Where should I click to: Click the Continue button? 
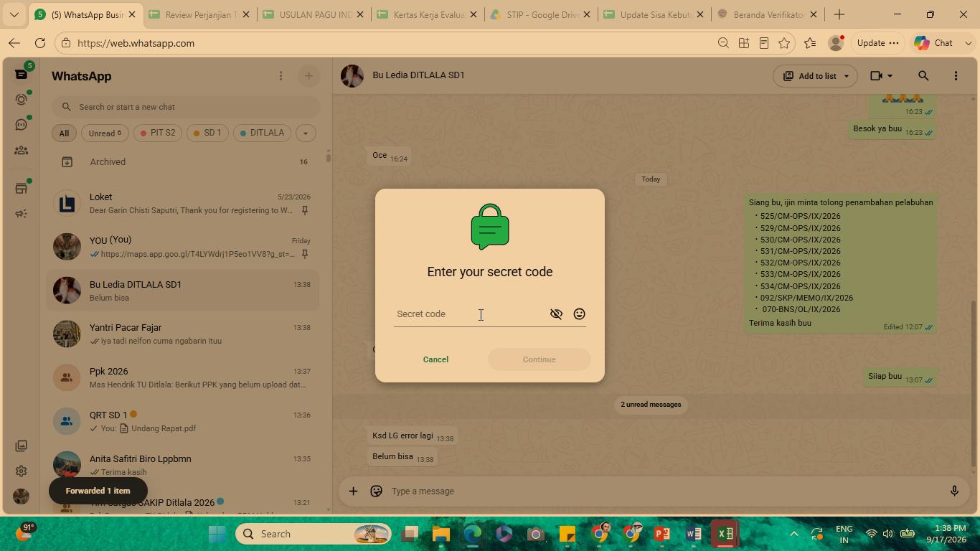tap(540, 359)
